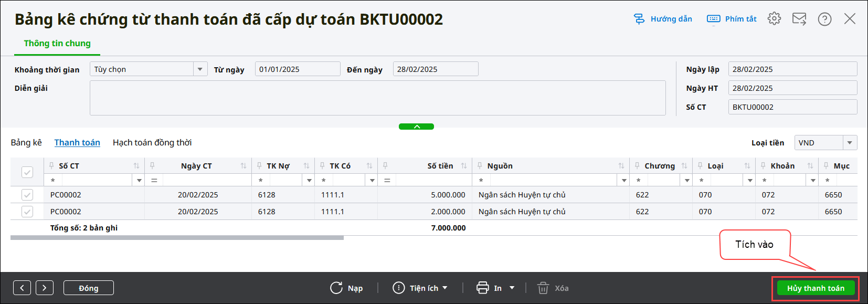Go to next record arrow
The image size is (868, 304).
pyautogui.click(x=45, y=288)
